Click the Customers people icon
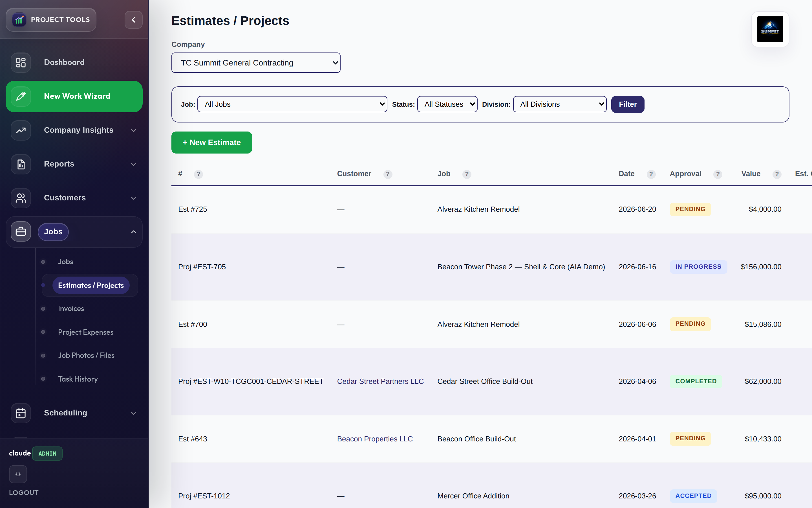This screenshot has height=508, width=812. [21, 198]
